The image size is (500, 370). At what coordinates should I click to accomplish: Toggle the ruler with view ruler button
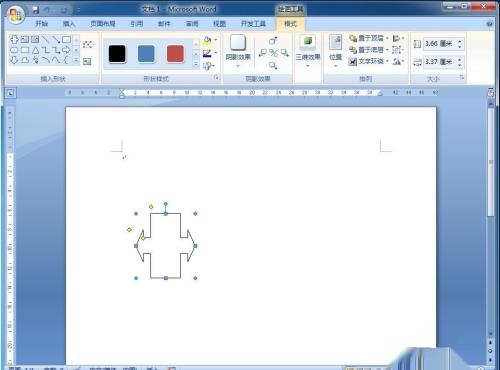click(x=491, y=94)
